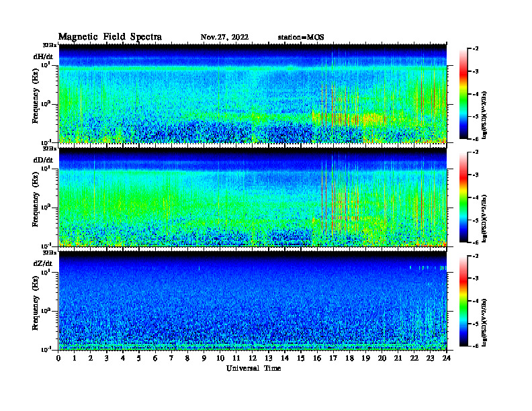Click the "station=MOS" label
This screenshot has width=532, height=411.
301,38
